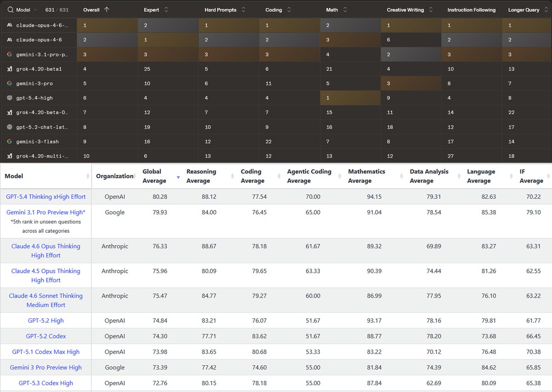
Task: Click xAI logo beside grok-4.20-beta-0...
Action: point(10,112)
